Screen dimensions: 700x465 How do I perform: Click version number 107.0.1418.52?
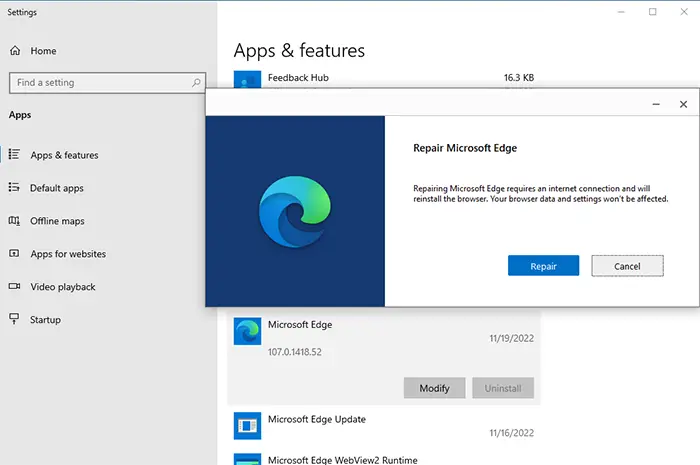295,352
